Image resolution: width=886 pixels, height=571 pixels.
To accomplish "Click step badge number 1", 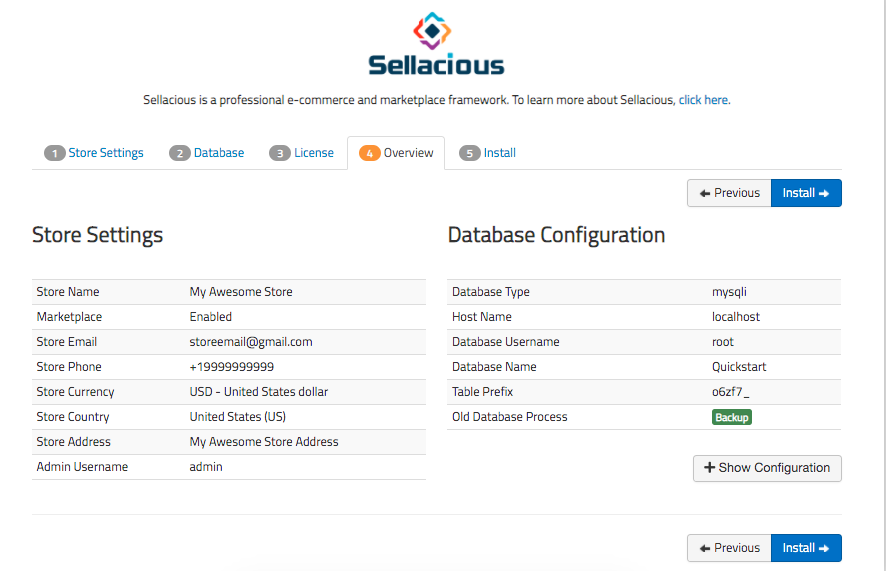I will tap(55, 153).
